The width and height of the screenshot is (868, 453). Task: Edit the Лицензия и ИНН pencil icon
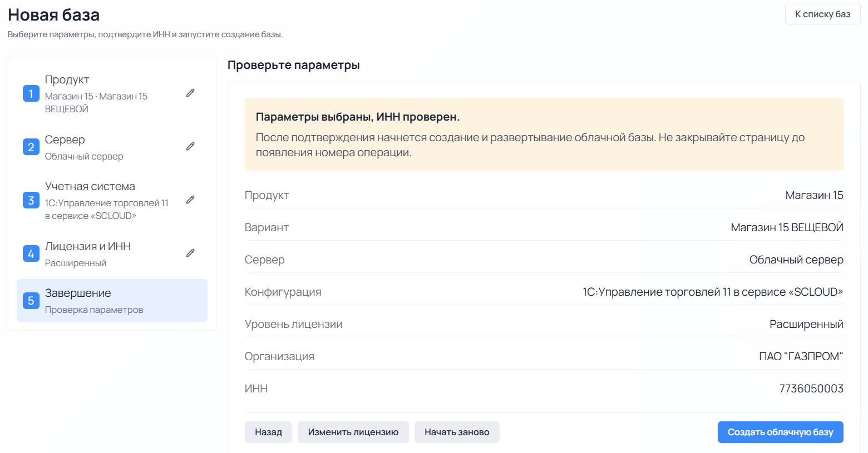tap(190, 253)
